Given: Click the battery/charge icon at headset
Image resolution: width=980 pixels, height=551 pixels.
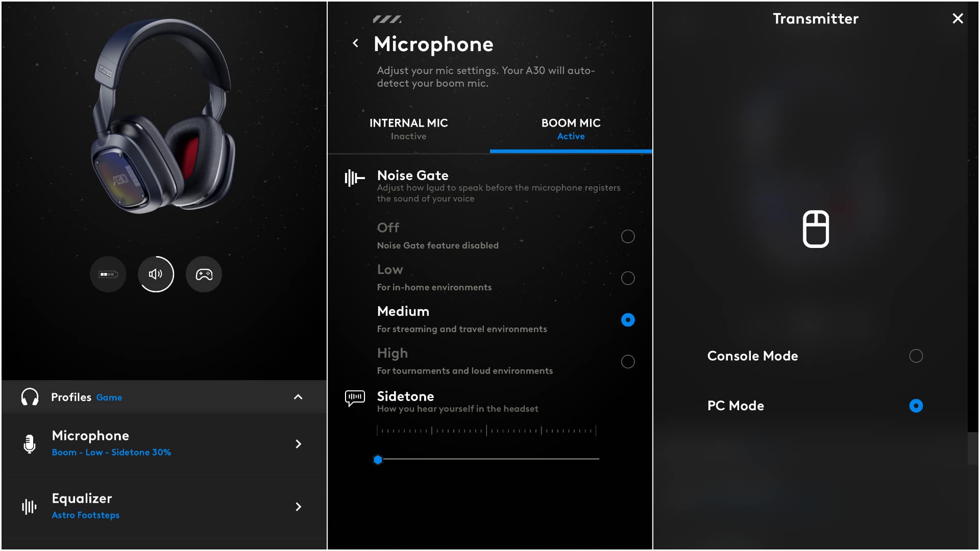Looking at the screenshot, I should (x=107, y=274).
